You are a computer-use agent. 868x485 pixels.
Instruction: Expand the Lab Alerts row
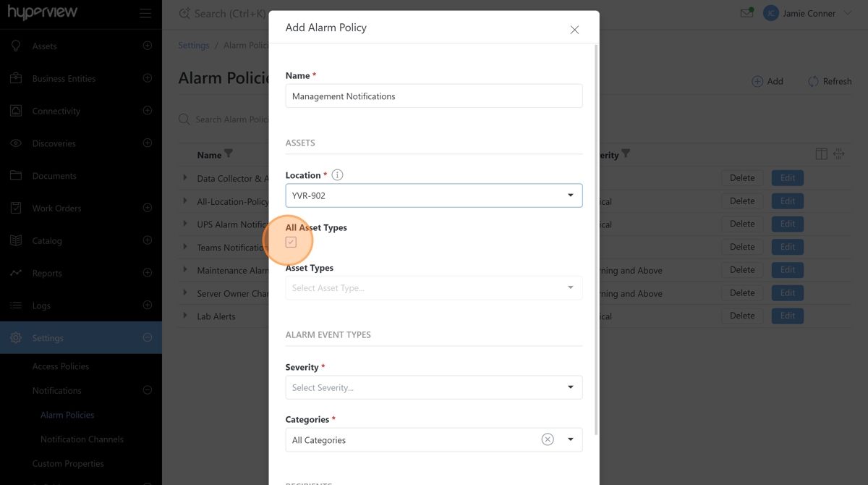point(185,316)
